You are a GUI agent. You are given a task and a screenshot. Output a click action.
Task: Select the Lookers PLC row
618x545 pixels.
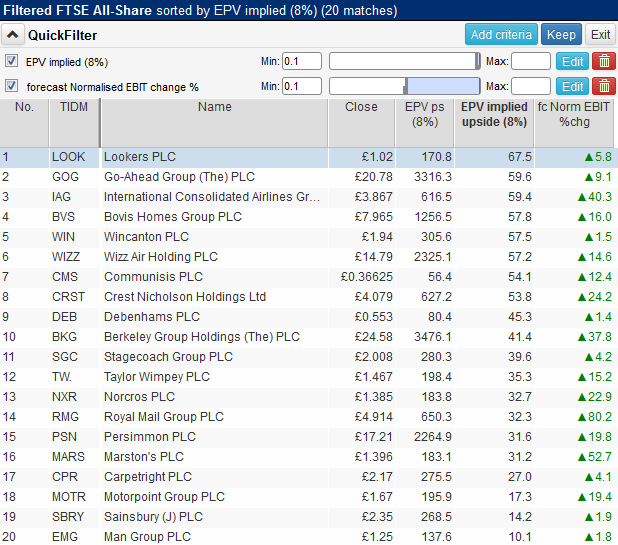click(307, 157)
